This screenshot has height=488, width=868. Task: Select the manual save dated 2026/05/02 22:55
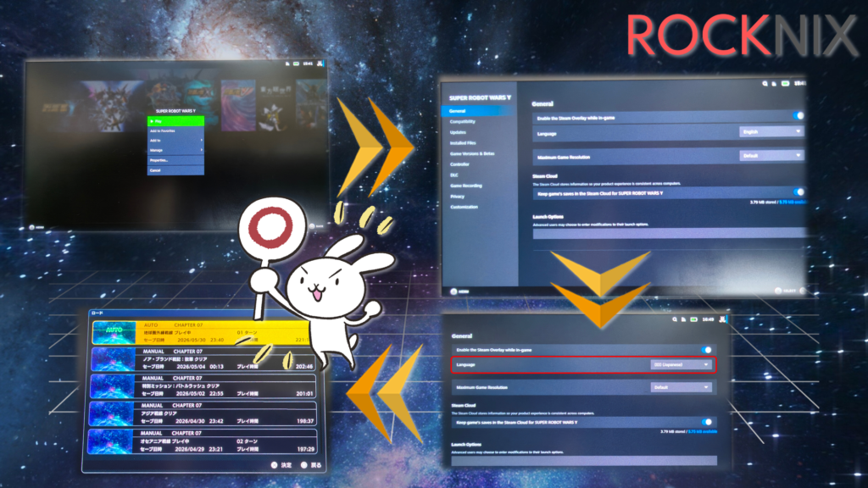point(203,386)
